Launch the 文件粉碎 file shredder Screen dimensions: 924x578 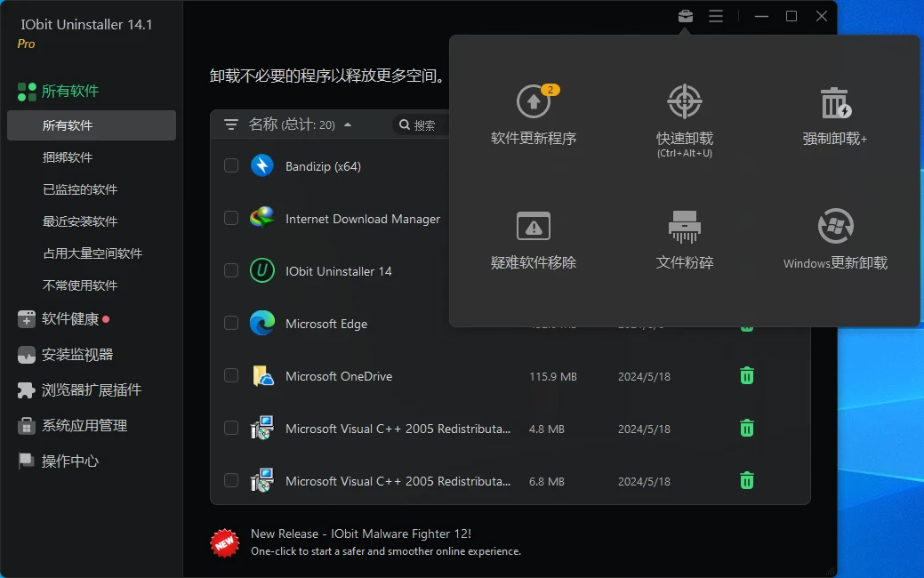[x=685, y=240]
